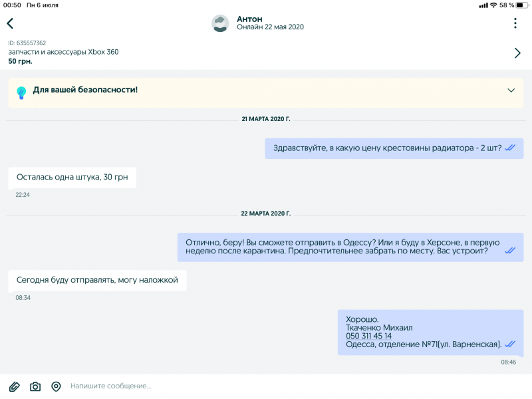This screenshot has height=399, width=532.
Task: Tap the Wi-Fi icon in status bar
Action: (x=493, y=5)
